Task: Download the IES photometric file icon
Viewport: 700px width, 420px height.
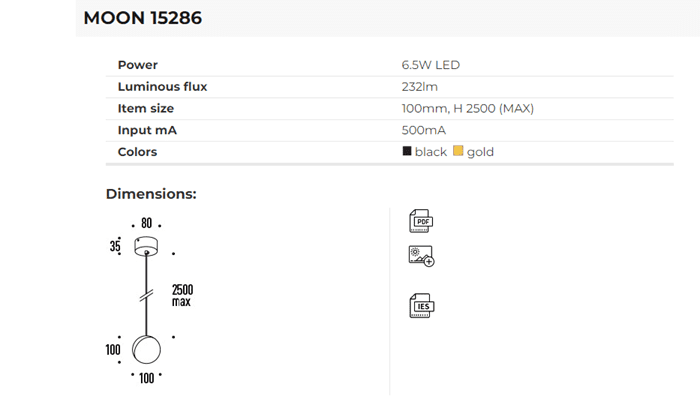Action: coord(421,305)
